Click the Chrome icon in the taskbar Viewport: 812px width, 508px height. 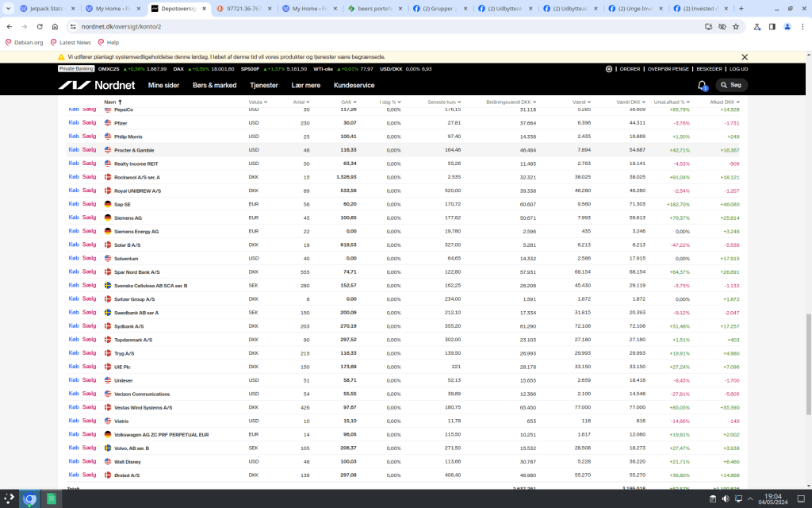29,499
